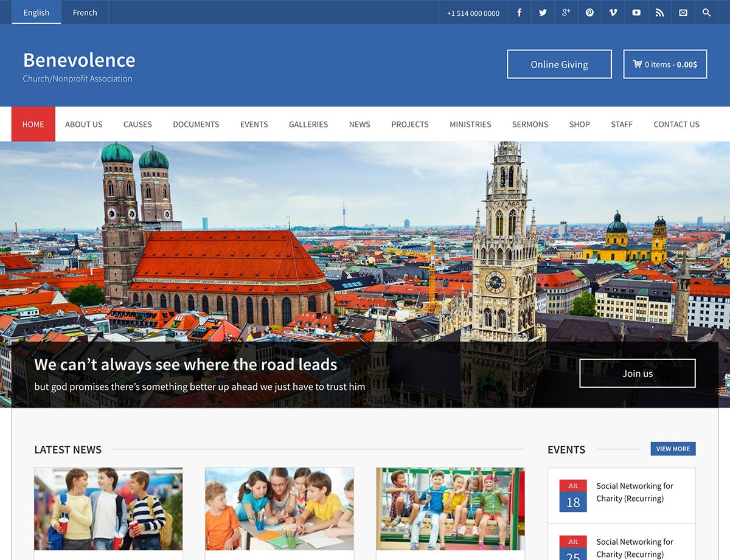Open the shopping cart 0 items button
Viewport: 730px width, 560px height.
[x=665, y=64]
